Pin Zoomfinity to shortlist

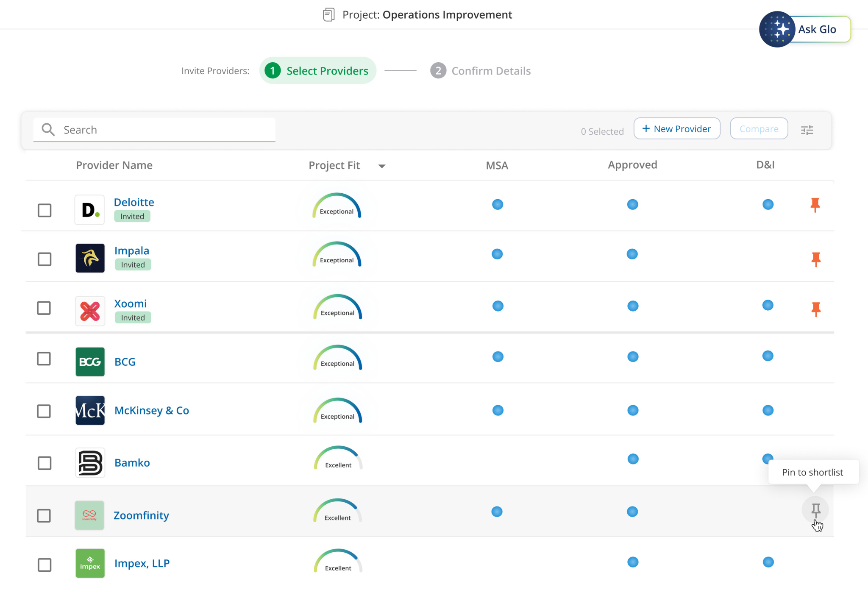point(815,510)
